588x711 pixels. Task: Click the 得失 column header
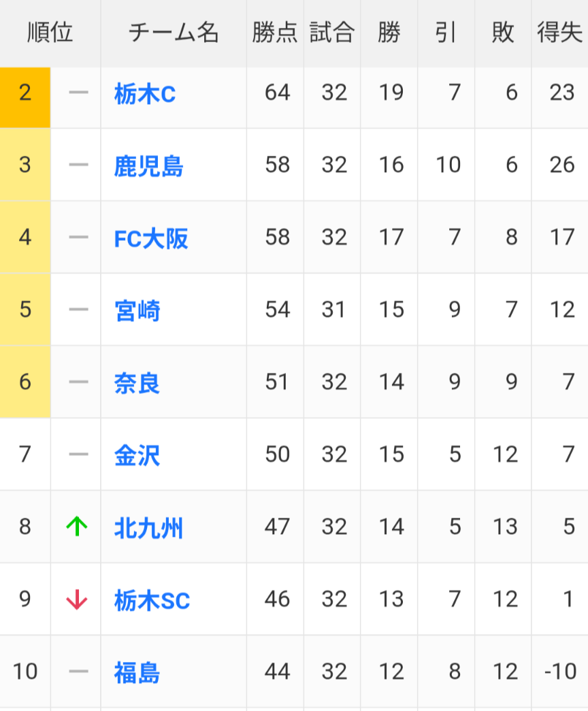559,33
